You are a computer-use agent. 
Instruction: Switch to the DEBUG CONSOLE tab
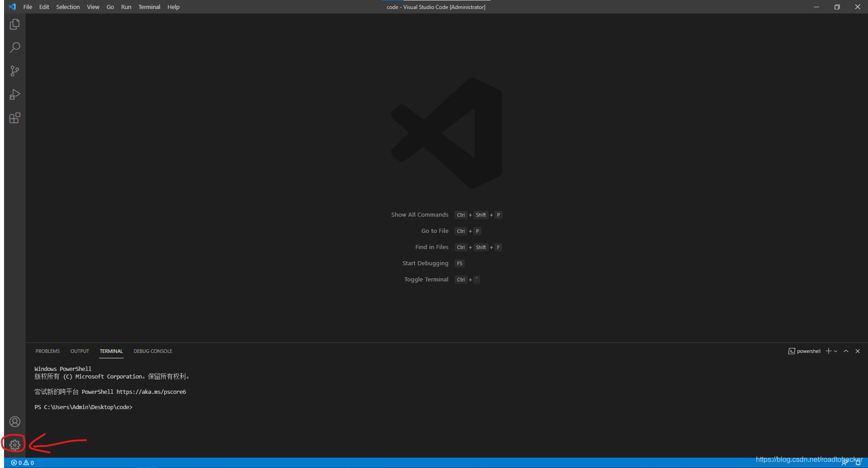coord(153,351)
